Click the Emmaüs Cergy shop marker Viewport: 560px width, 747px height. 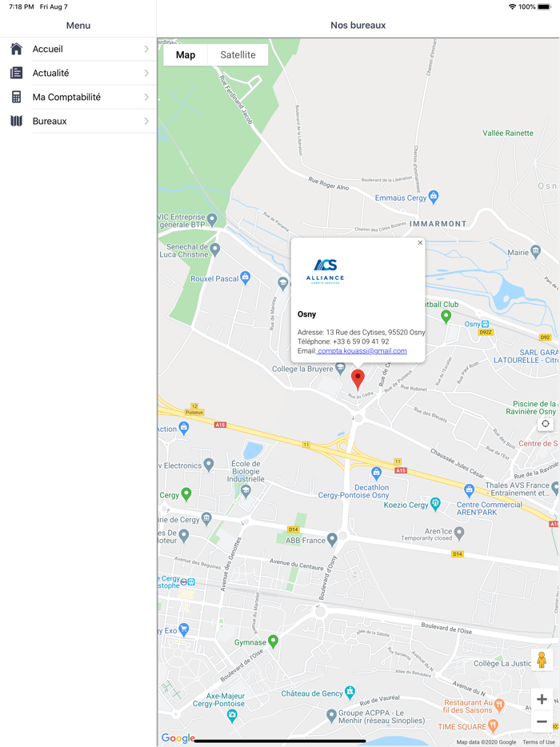434,197
